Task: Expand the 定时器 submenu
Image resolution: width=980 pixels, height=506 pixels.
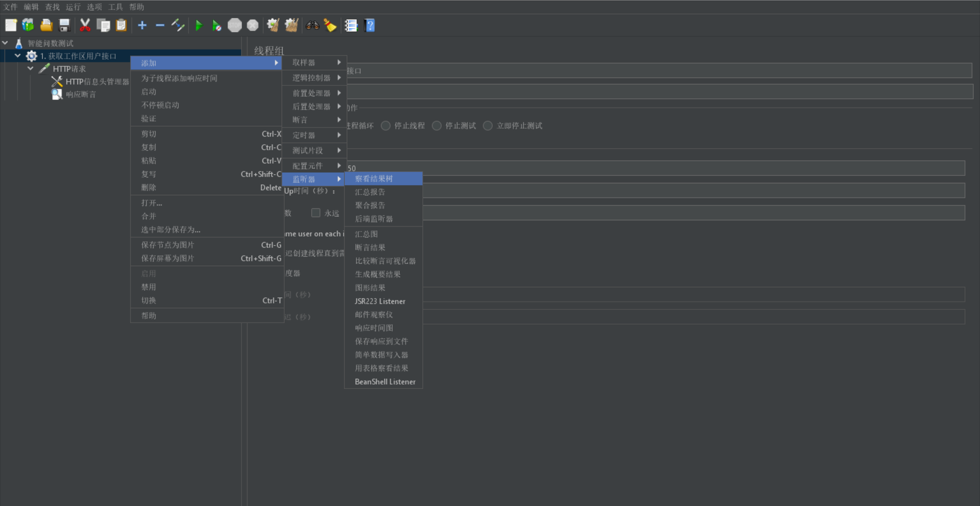Action: [314, 135]
